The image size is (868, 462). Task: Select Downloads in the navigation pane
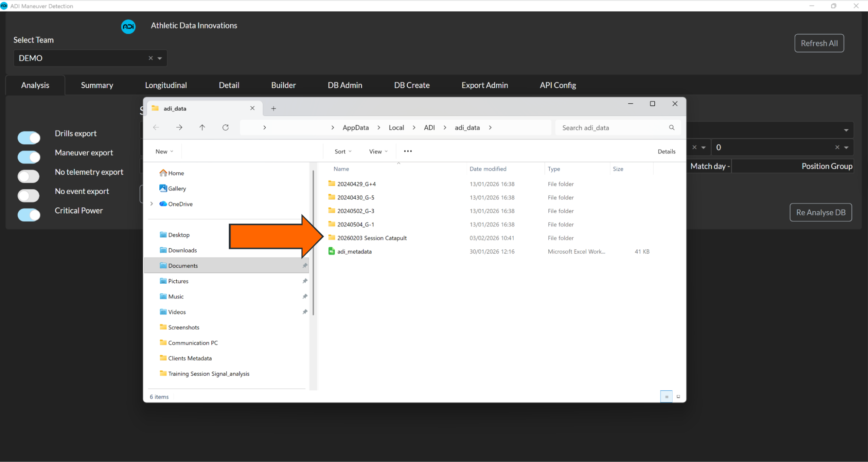(178, 250)
